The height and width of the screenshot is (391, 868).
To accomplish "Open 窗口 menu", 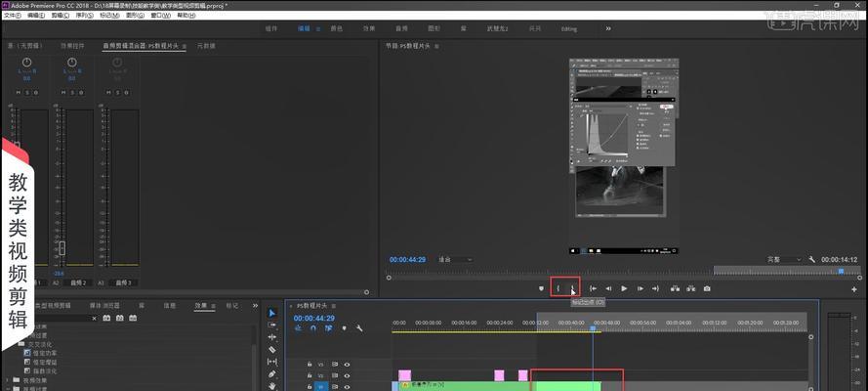I will [x=160, y=16].
